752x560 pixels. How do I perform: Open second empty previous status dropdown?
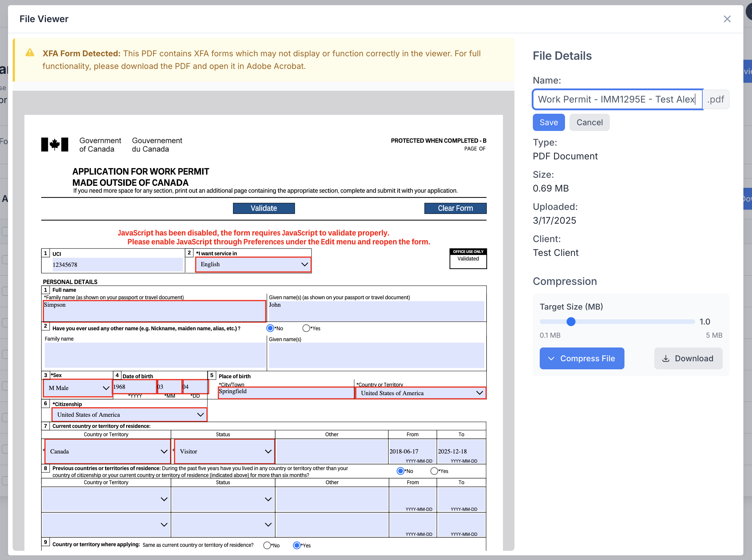coord(223,524)
